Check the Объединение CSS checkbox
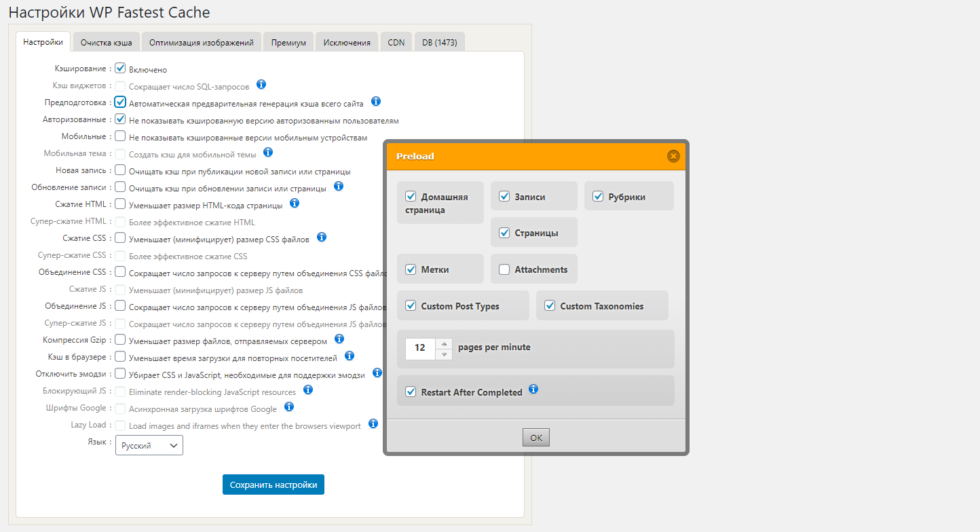Viewport: 980px width, 532px height. (x=120, y=272)
